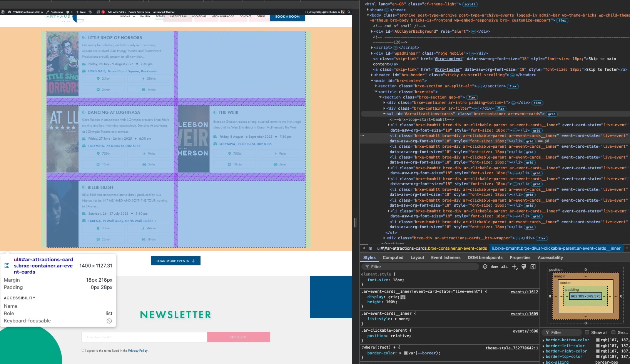630x364 pixels.
Task: Click the breadcrumb scroll-right arrow
Action: (627, 248)
